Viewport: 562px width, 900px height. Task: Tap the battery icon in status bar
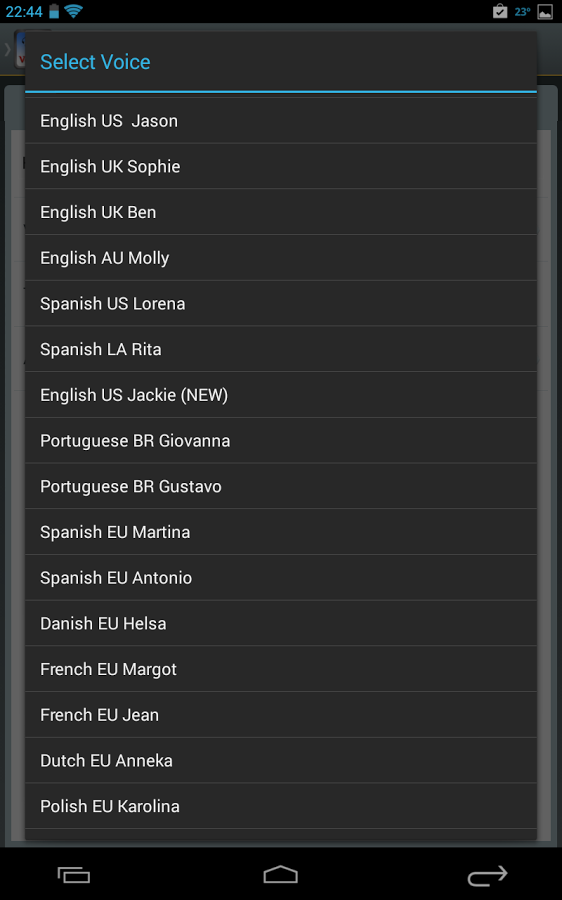click(x=54, y=11)
